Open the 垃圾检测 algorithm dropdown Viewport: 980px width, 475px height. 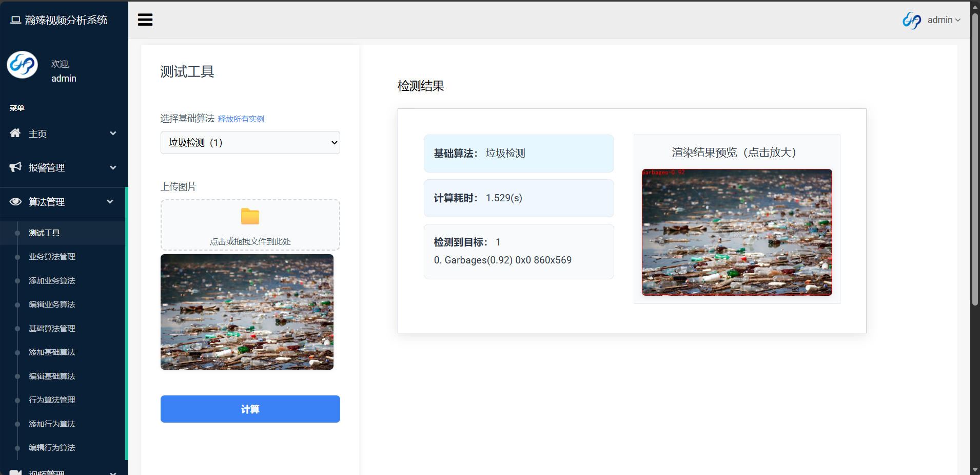pos(250,143)
